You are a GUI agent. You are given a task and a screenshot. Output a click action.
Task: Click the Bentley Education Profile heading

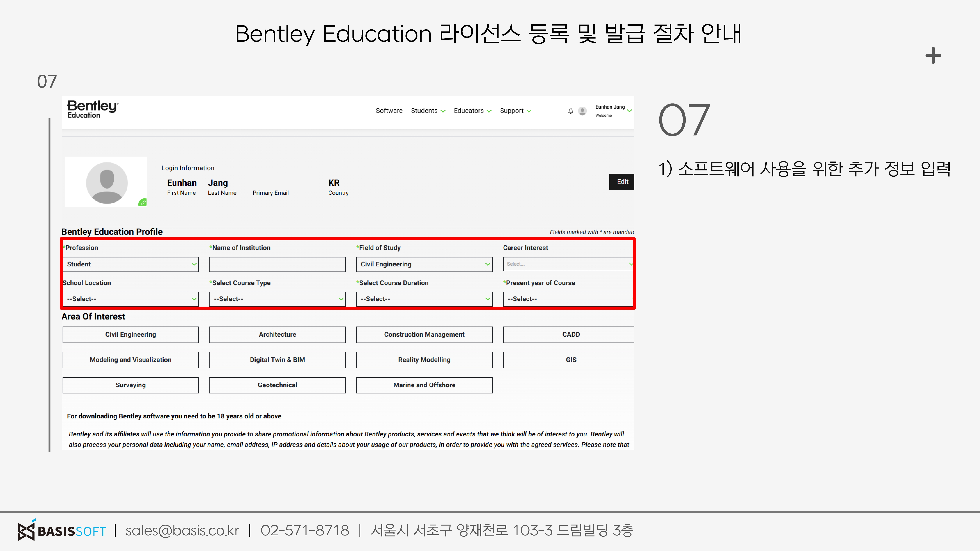point(112,232)
